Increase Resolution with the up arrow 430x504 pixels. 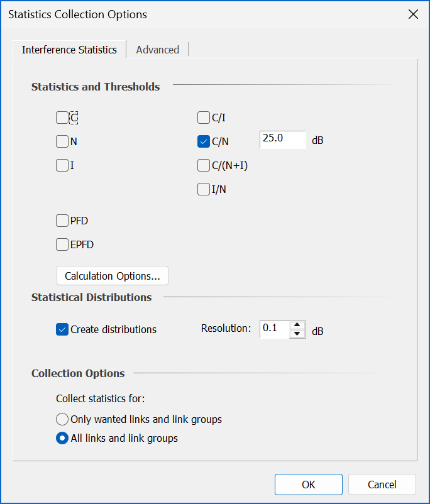[x=297, y=325]
